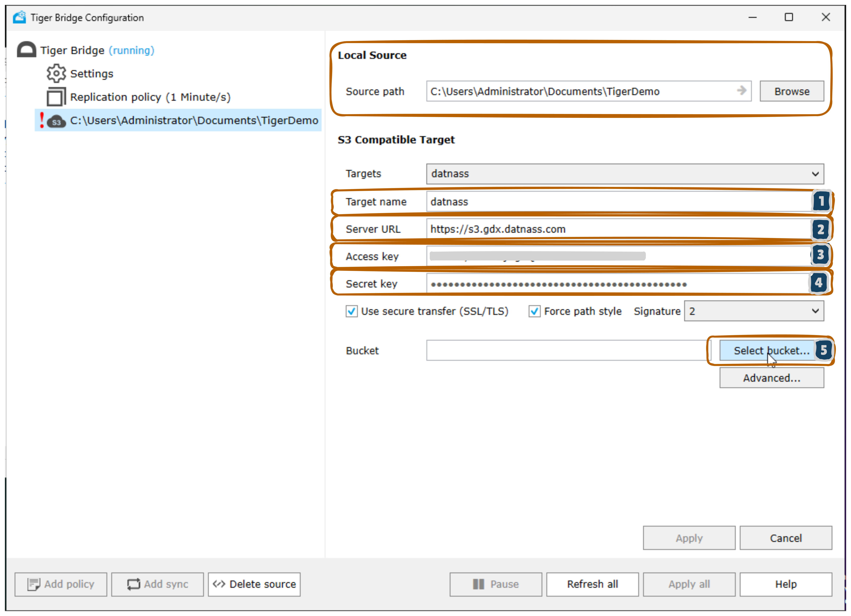Disable Use secure transfer (SSL/TLS) checkbox

[x=351, y=311]
